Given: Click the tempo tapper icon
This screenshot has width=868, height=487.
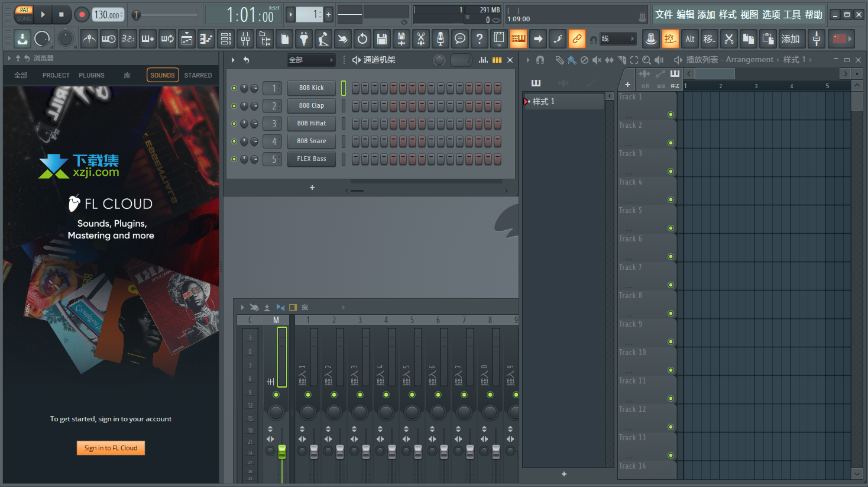Looking at the screenshot, I should coord(323,39).
